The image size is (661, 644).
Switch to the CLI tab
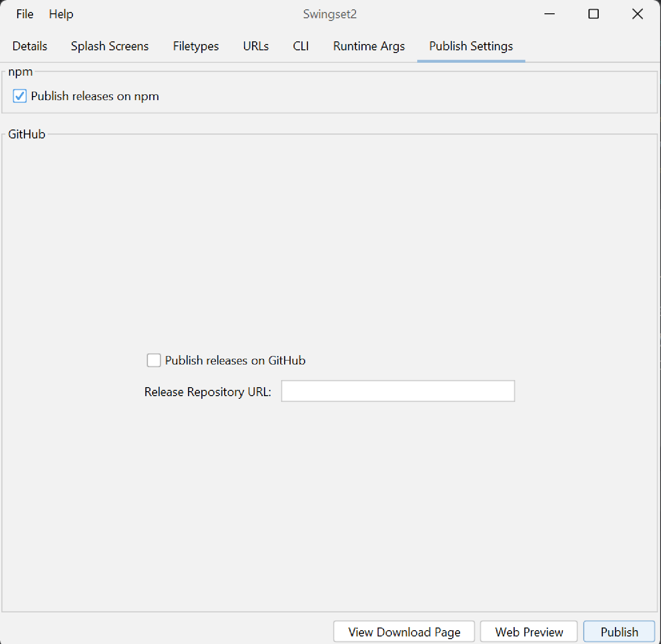point(301,46)
